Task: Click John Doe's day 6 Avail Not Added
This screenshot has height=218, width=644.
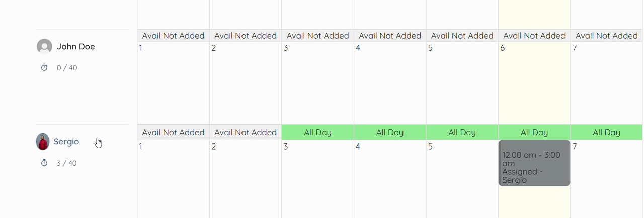Action: click(534, 36)
